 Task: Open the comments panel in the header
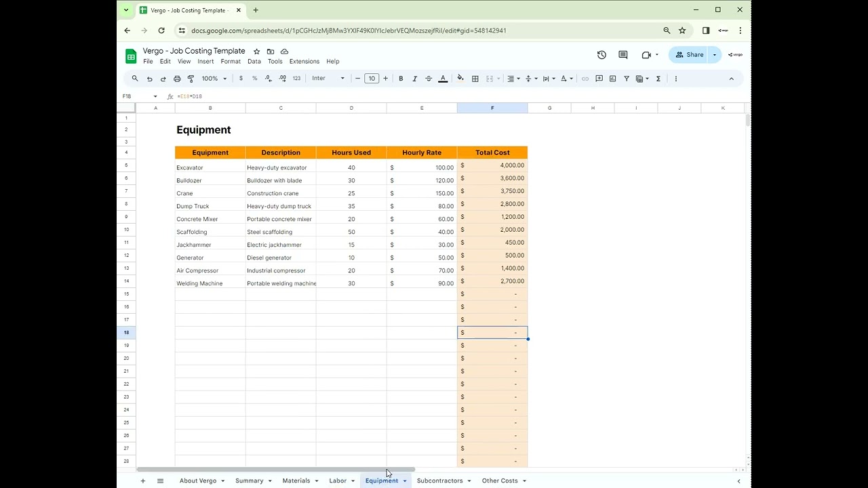tap(623, 55)
